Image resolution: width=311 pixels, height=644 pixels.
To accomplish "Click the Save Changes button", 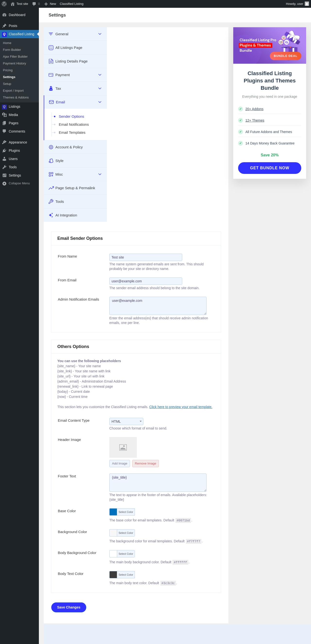I will (x=69, y=608).
